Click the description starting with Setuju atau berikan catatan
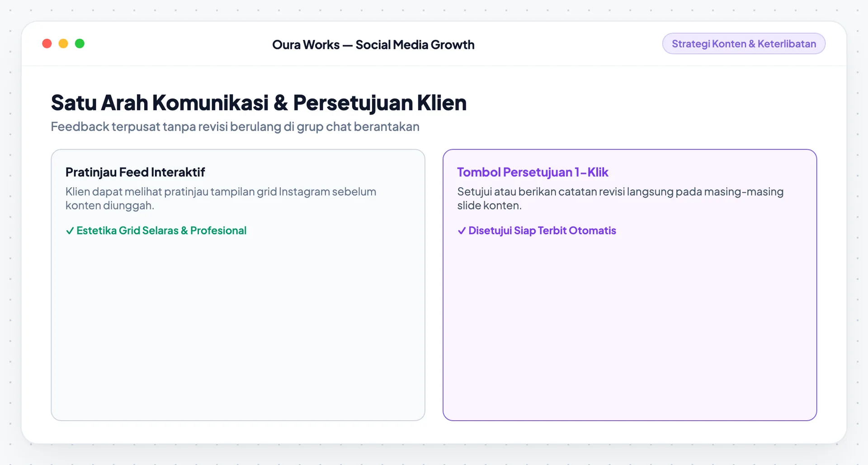868x465 pixels. tap(620, 199)
